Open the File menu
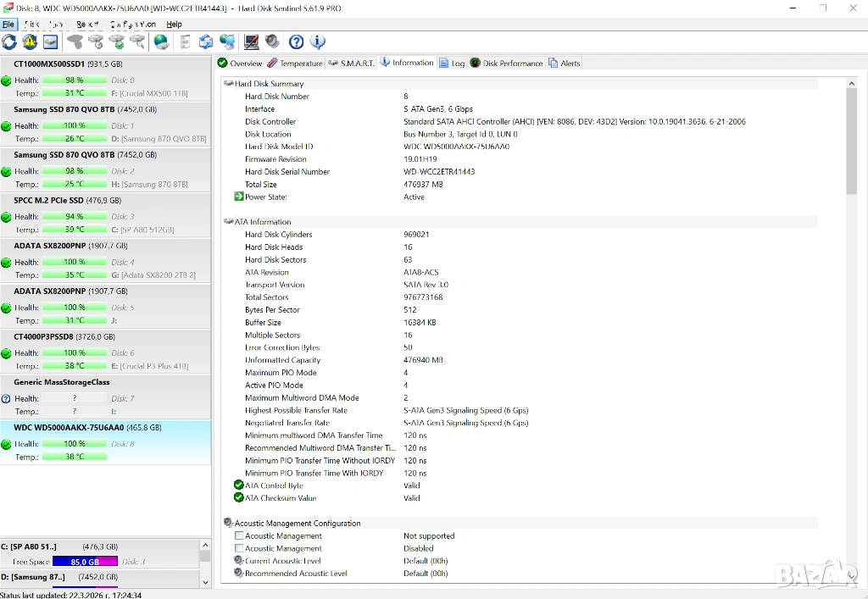The image size is (868, 599). (x=8, y=25)
